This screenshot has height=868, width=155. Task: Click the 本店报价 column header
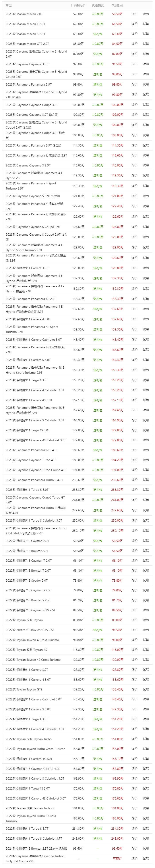pyautogui.click(x=117, y=5)
